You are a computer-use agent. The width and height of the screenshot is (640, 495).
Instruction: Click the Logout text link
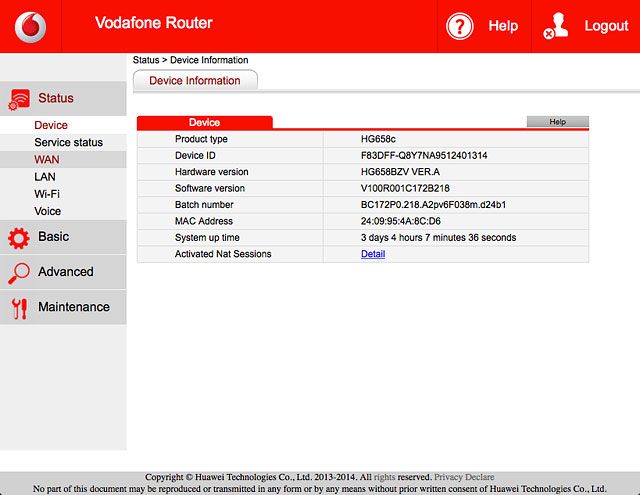click(x=606, y=26)
